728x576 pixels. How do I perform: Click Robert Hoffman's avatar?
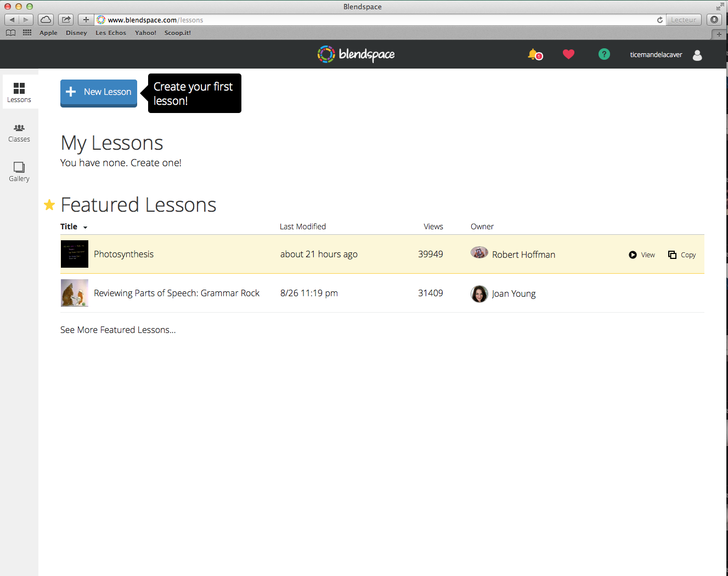(x=479, y=253)
